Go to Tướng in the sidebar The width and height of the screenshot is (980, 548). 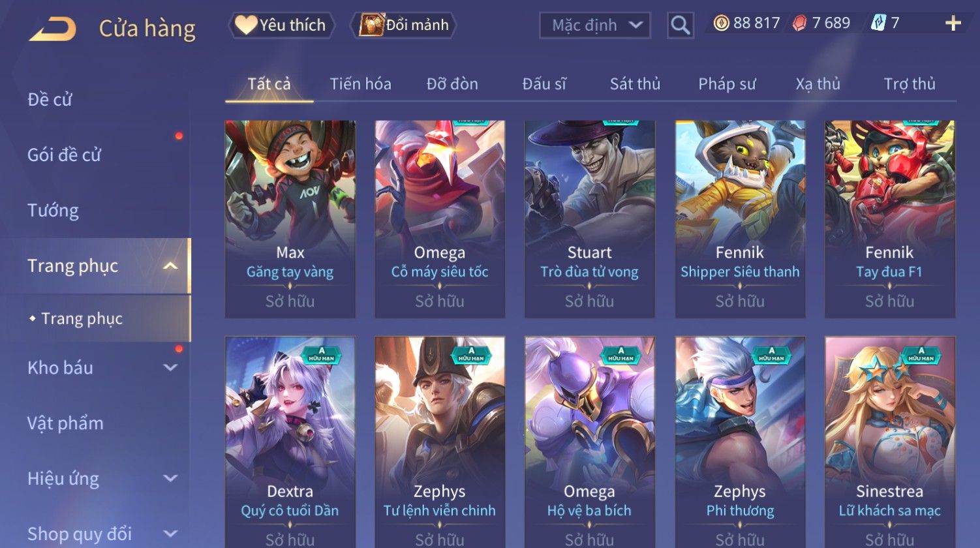pos(54,210)
